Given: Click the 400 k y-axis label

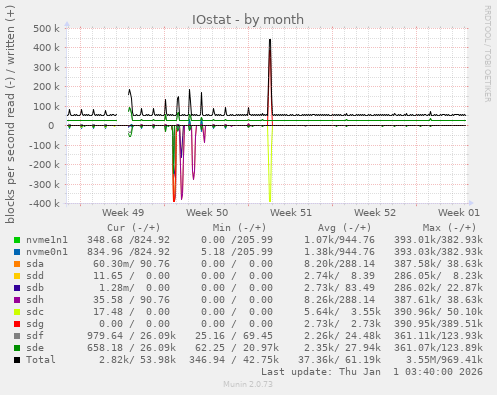Looking at the screenshot, I should tap(46, 48).
